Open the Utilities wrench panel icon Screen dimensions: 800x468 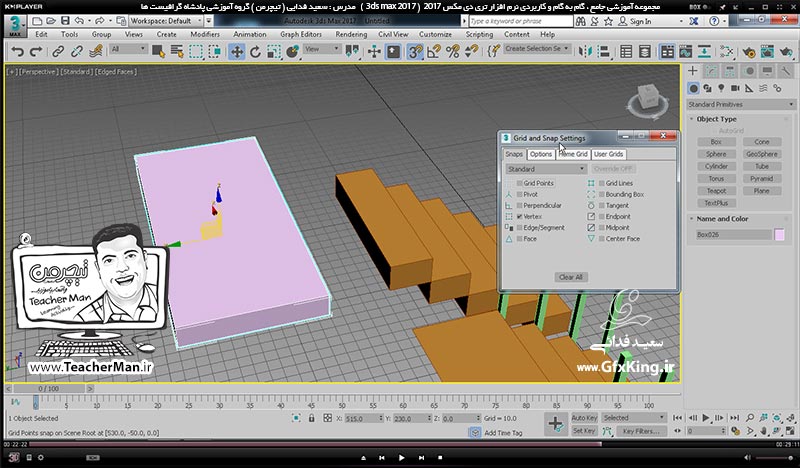(786, 71)
